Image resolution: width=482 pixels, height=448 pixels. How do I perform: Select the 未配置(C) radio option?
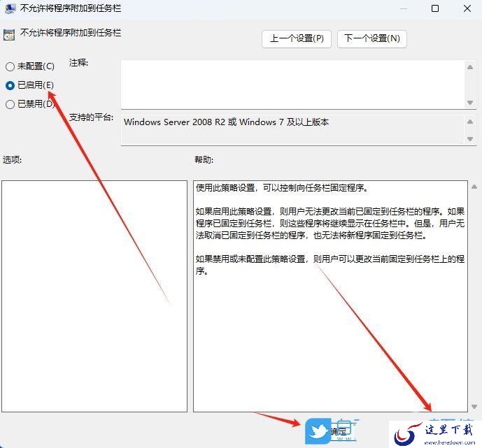30,66
